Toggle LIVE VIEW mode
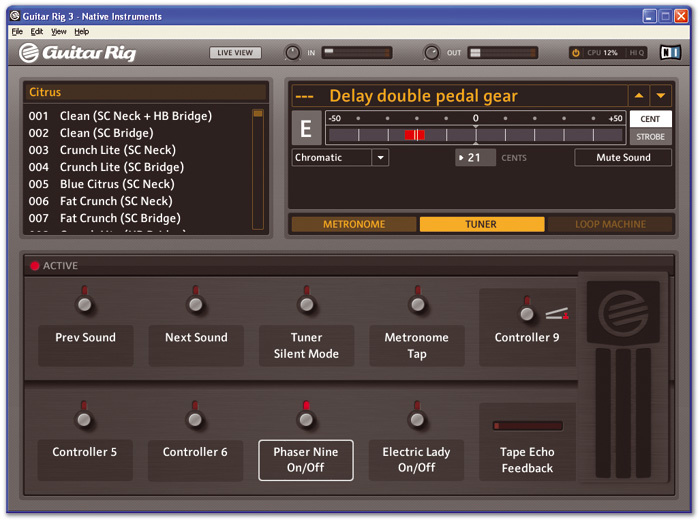Image resolution: width=700 pixels, height=522 pixels. click(235, 53)
